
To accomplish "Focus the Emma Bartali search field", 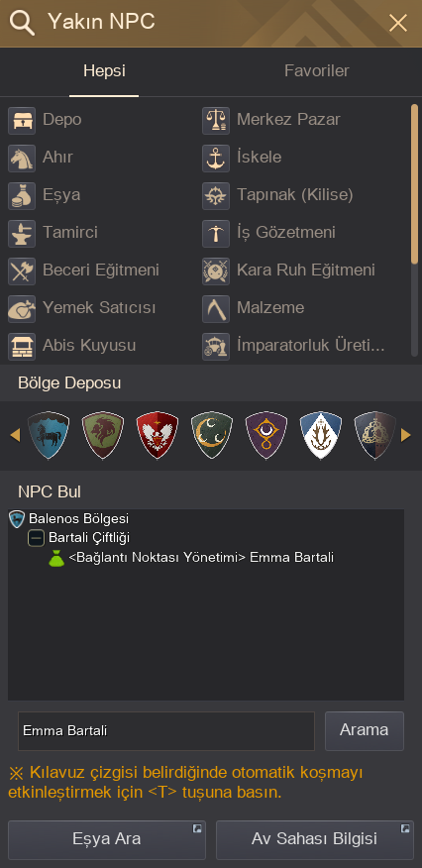I will tap(165, 730).
